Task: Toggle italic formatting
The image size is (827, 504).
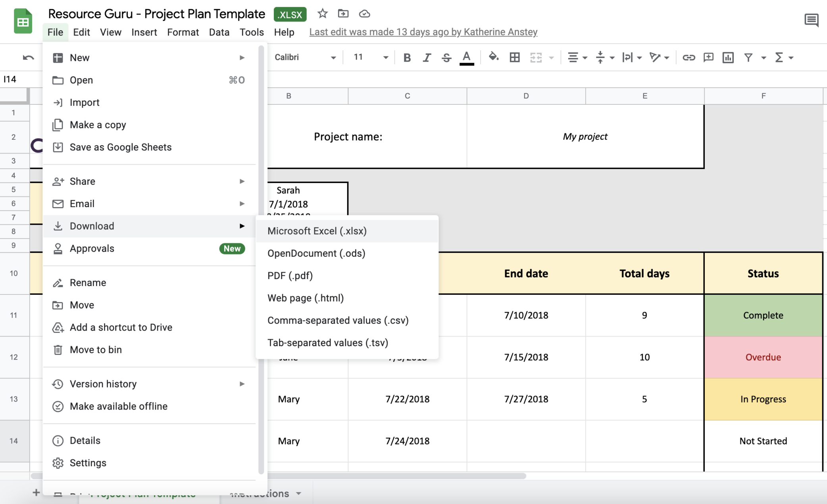Action: tap(427, 58)
